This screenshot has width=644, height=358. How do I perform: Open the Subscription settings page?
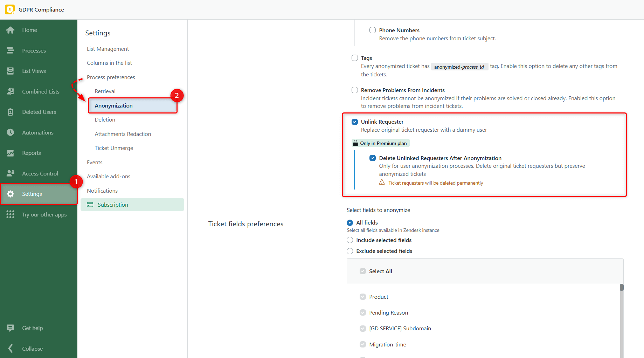[112, 205]
